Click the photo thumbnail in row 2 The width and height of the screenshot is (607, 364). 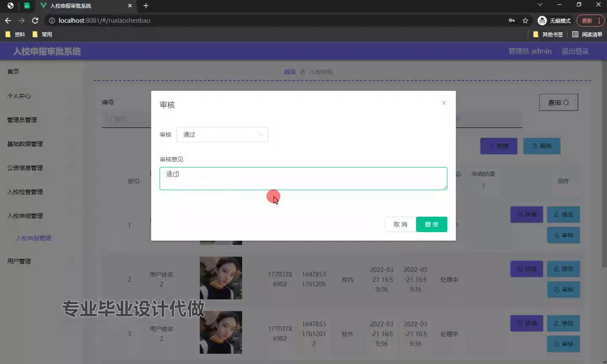[x=221, y=278]
